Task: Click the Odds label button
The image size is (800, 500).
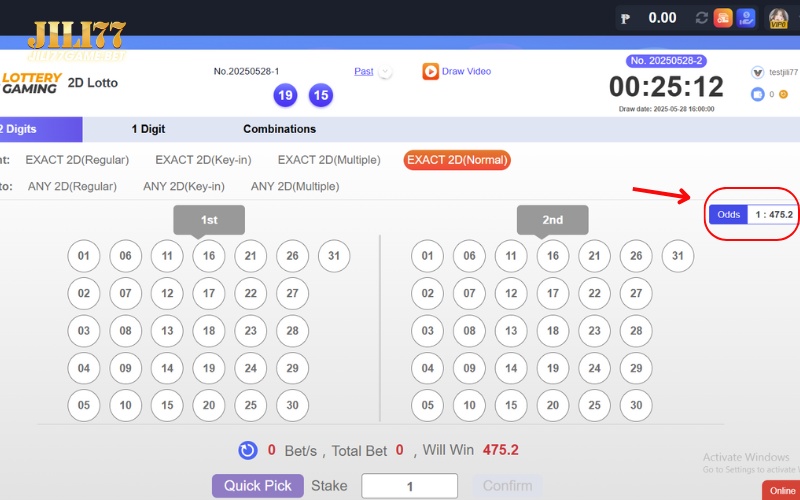Action: (729, 215)
